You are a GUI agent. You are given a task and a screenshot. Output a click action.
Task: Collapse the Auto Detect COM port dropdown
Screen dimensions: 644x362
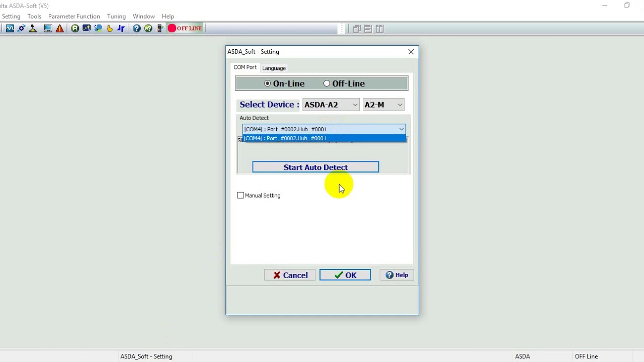tap(401, 129)
